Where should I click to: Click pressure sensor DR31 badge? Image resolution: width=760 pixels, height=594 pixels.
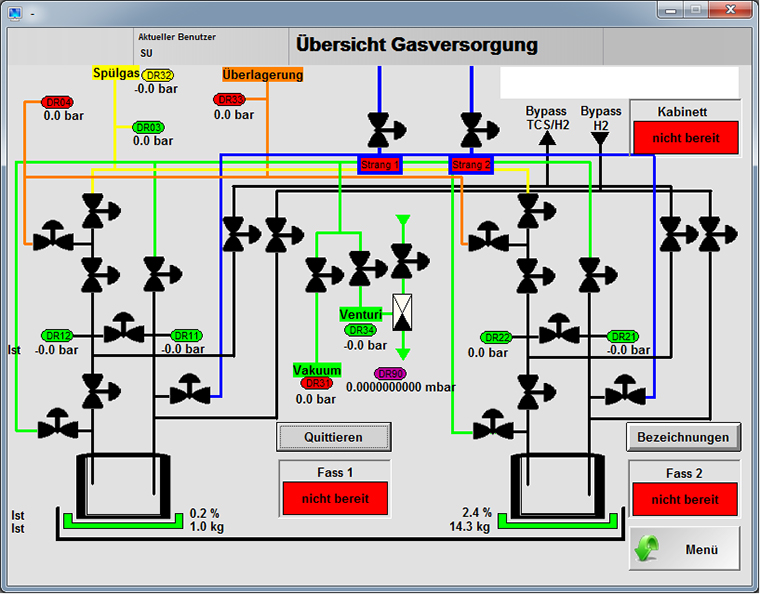(x=317, y=383)
